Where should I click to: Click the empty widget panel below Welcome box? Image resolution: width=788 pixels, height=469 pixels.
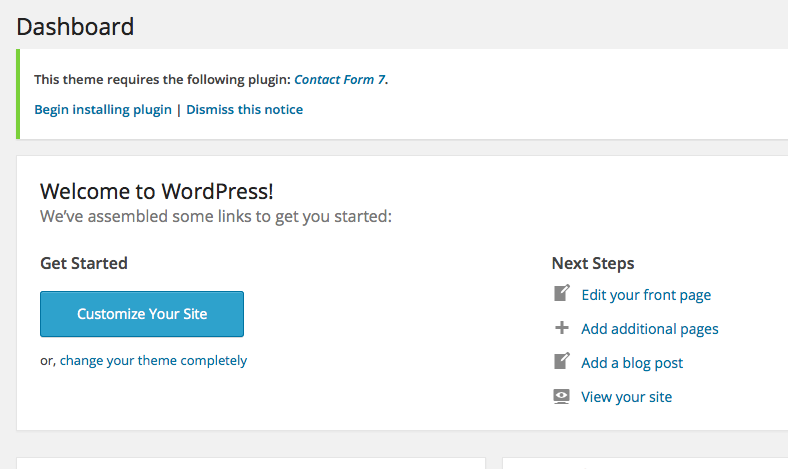[x=250, y=463]
